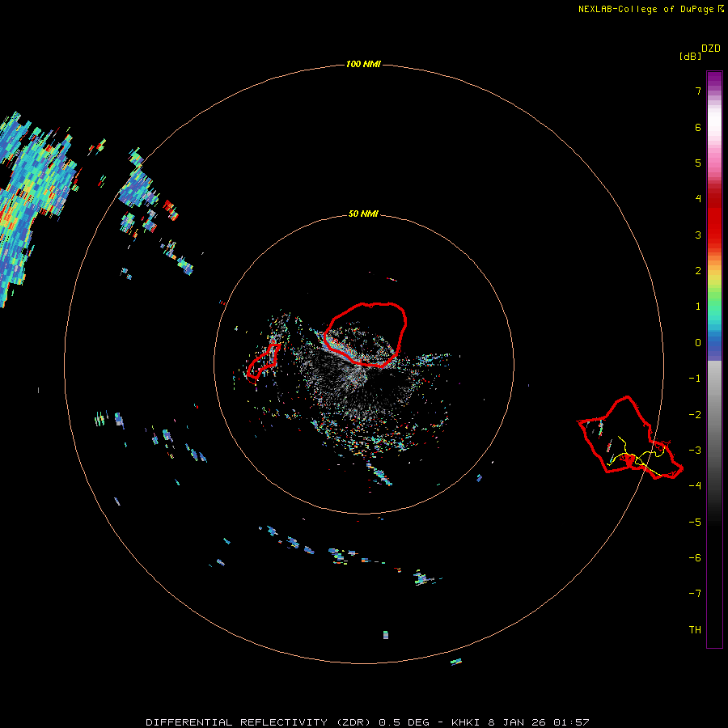Click the -7 value on the color scale
Image resolution: width=728 pixels, height=728 pixels.
click(695, 594)
